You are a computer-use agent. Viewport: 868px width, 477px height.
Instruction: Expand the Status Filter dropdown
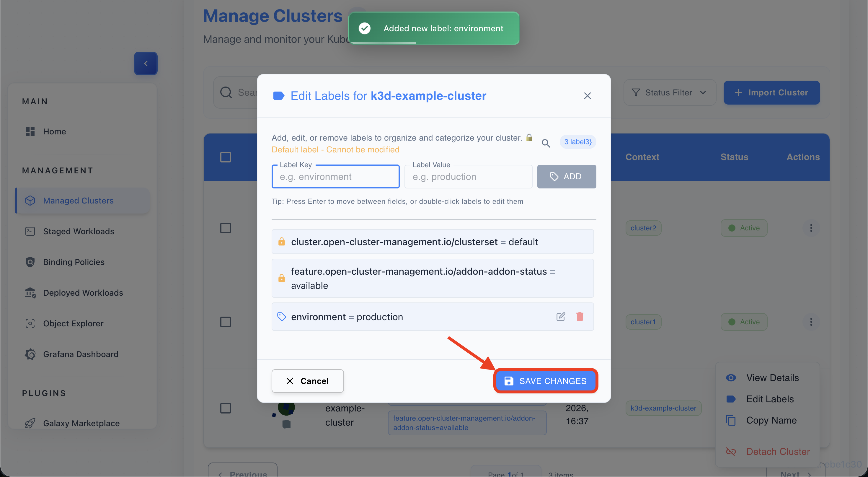669,92
